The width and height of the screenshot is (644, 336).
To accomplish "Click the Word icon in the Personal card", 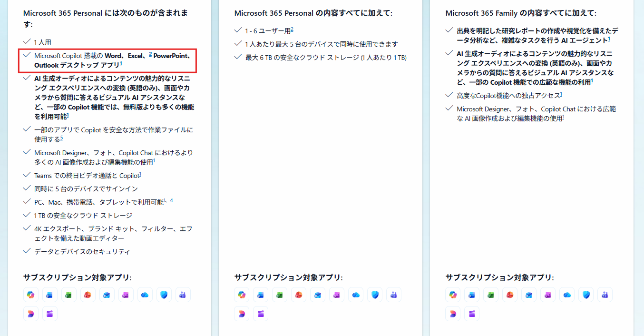I will [x=50, y=295].
